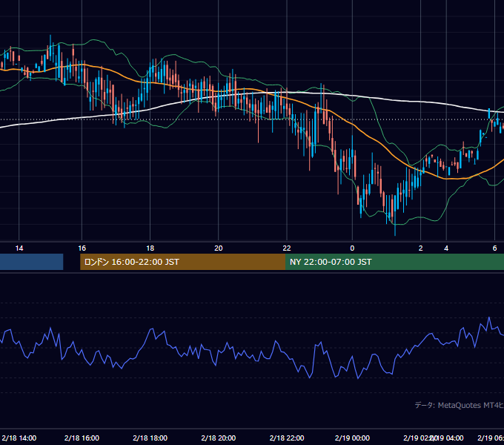
Task: Select the 2/19 00:00 date label
Action: click(352, 438)
